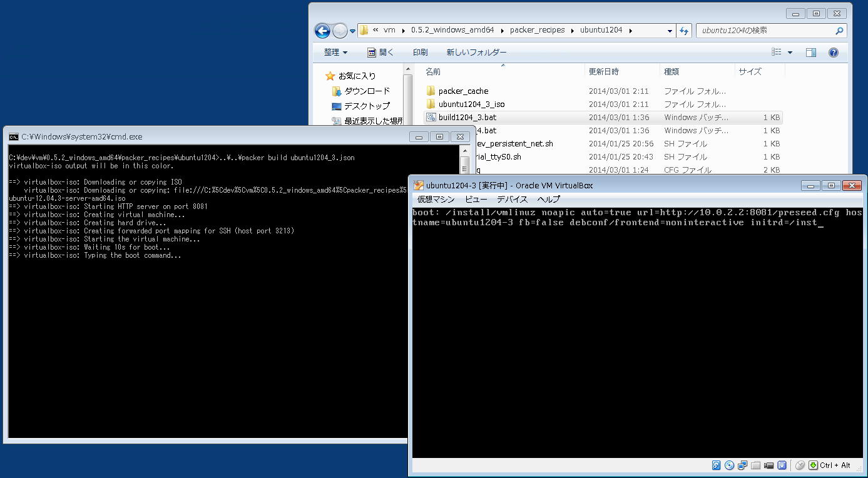The image size is (868, 478).
Task: Open the デバイス menu in VirtualBox
Action: [x=512, y=200]
